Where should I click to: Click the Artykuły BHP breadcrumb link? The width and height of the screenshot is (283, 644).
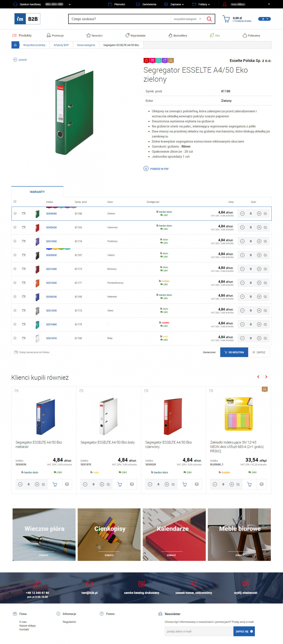tap(61, 45)
